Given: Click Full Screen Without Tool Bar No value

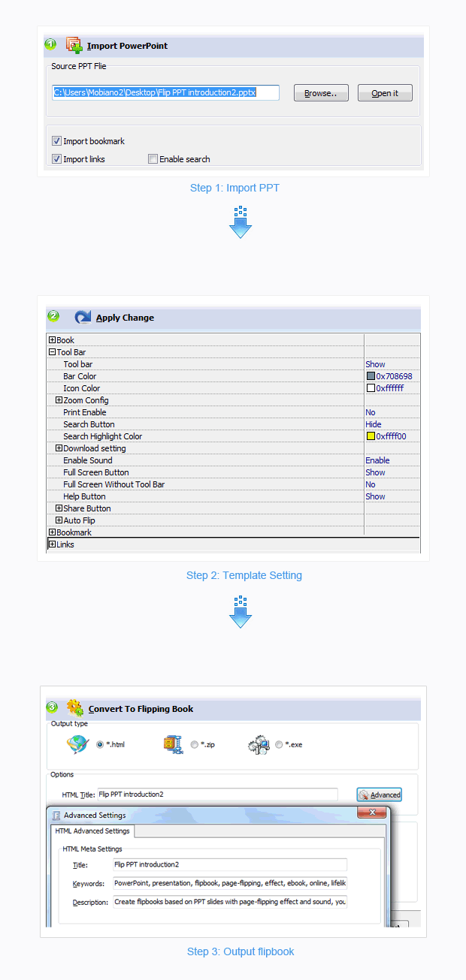Looking at the screenshot, I should [371, 484].
